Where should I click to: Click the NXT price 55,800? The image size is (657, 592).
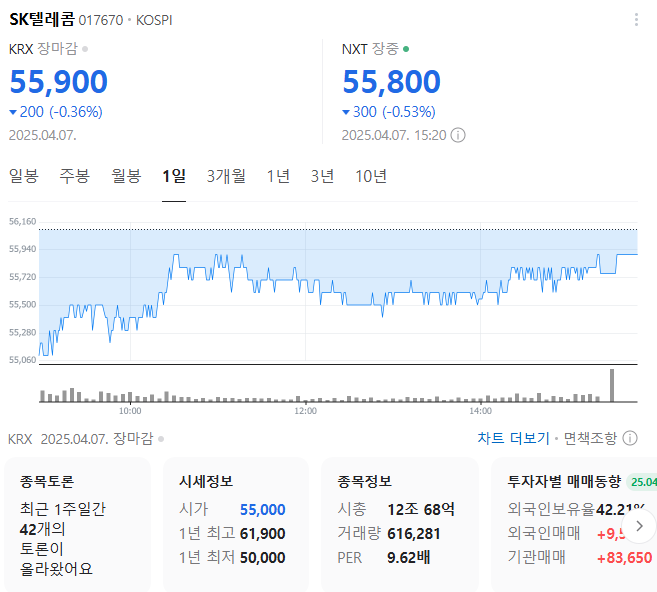tap(391, 82)
